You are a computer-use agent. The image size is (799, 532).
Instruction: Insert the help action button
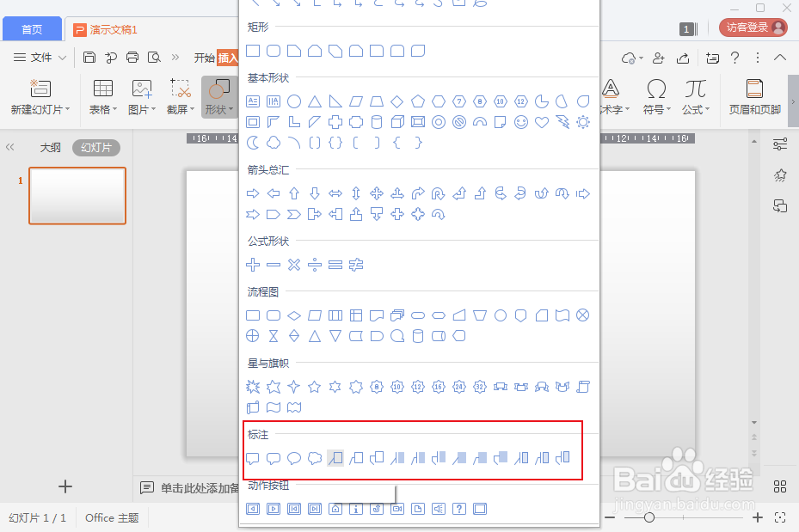[459, 509]
